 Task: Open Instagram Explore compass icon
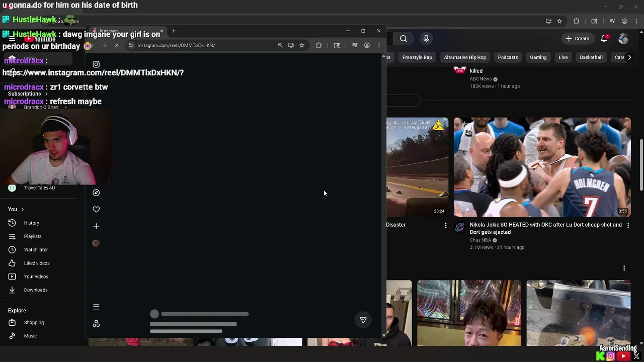[96, 193]
